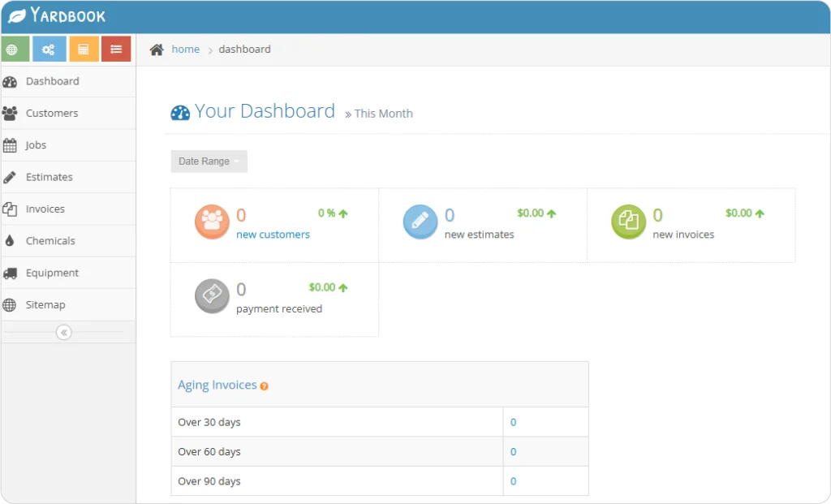The width and height of the screenshot is (831, 504).
Task: Collapse the sidebar with the double-arrow button
Action: [64, 332]
